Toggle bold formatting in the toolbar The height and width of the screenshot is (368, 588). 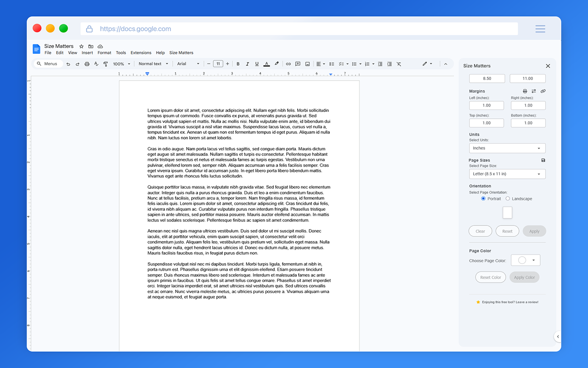click(x=238, y=64)
